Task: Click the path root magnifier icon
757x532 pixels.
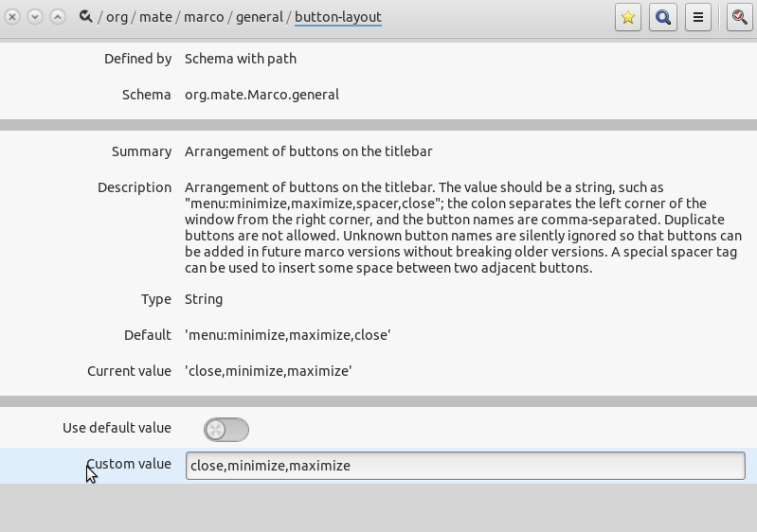Action: point(86,17)
